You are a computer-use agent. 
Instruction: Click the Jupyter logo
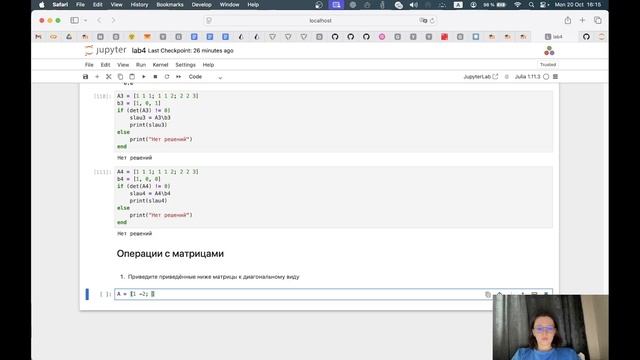pyautogui.click(x=105, y=50)
